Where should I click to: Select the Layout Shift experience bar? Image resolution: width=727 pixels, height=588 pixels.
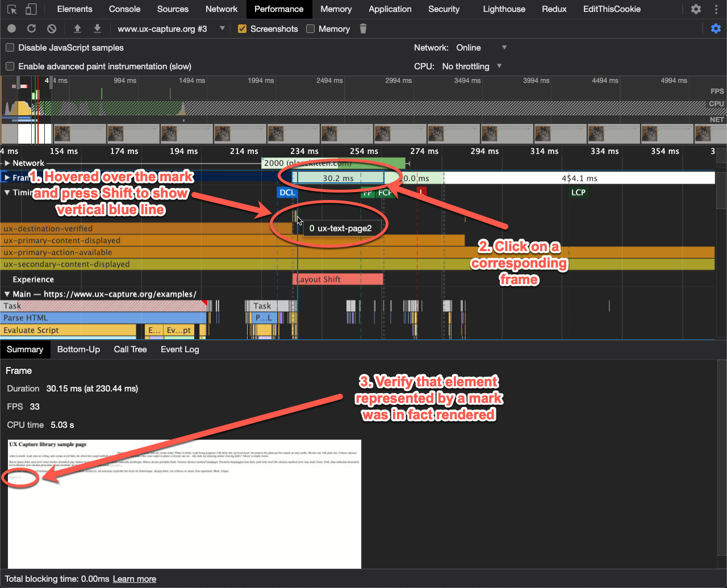click(x=338, y=280)
